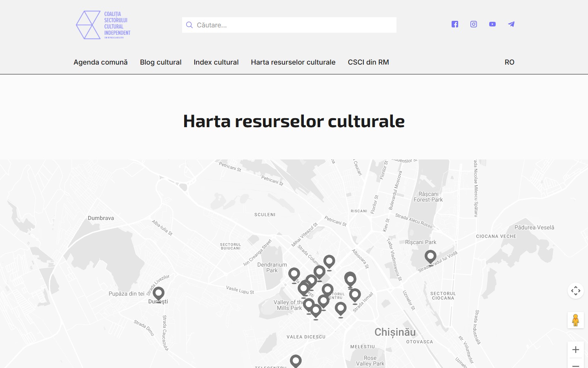588x368 pixels.
Task: Click the SECTORUL CIOCANA map label
Action: point(443,296)
